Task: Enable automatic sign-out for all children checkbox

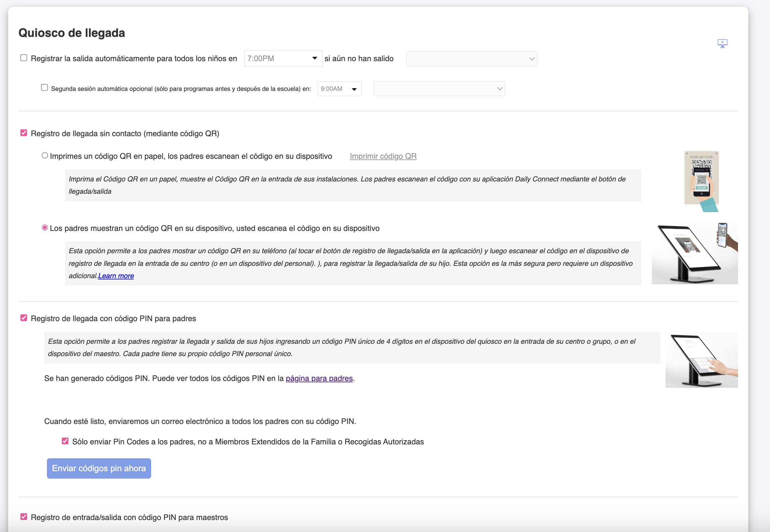Action: 24,58
